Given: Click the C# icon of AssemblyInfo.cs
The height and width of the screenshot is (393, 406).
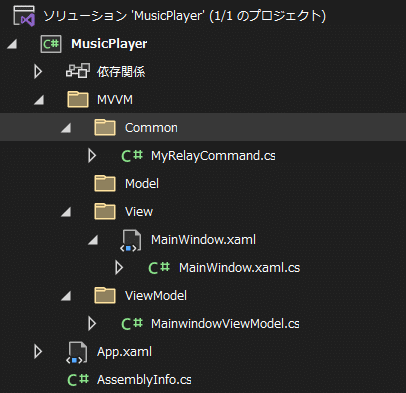Looking at the screenshot, I should (x=78, y=380).
